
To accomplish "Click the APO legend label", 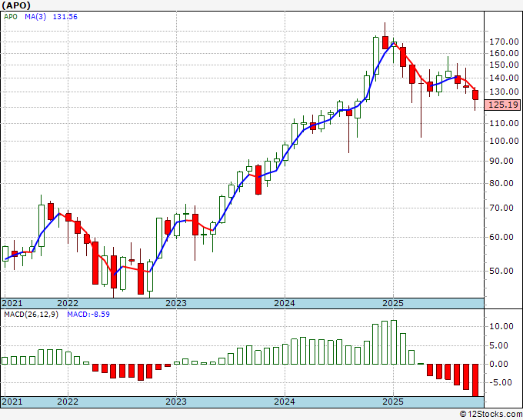I will pos(11,17).
